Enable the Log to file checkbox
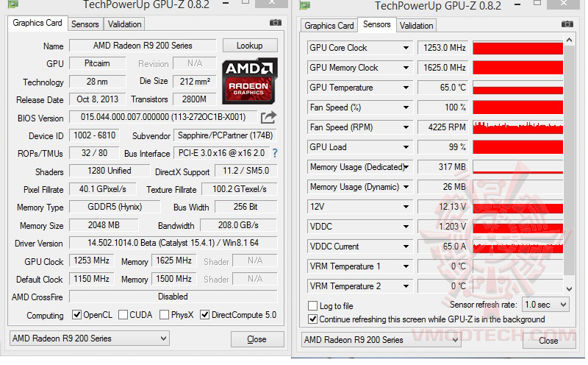This screenshot has height=365, width=588. 314,306
